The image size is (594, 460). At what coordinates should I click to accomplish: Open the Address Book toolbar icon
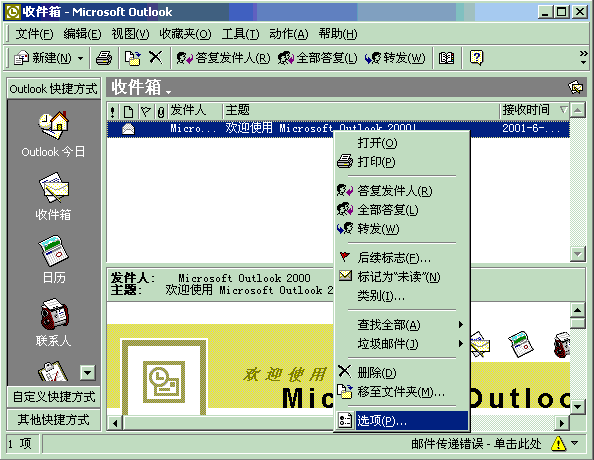pyautogui.click(x=446, y=58)
